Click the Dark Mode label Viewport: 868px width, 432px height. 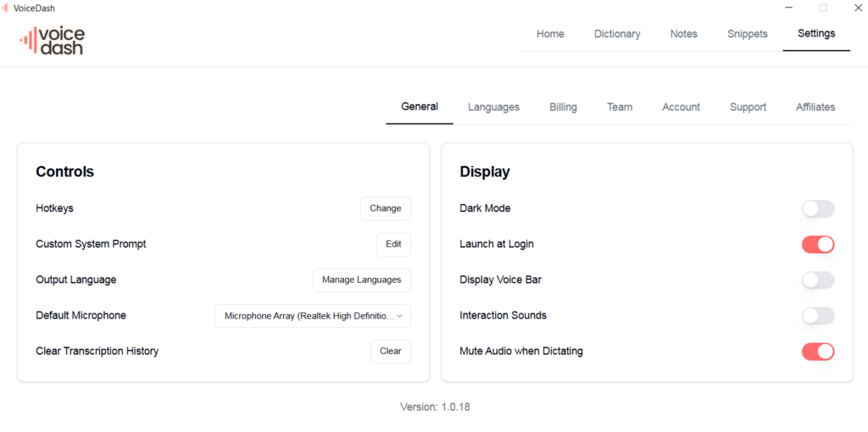pyautogui.click(x=485, y=208)
